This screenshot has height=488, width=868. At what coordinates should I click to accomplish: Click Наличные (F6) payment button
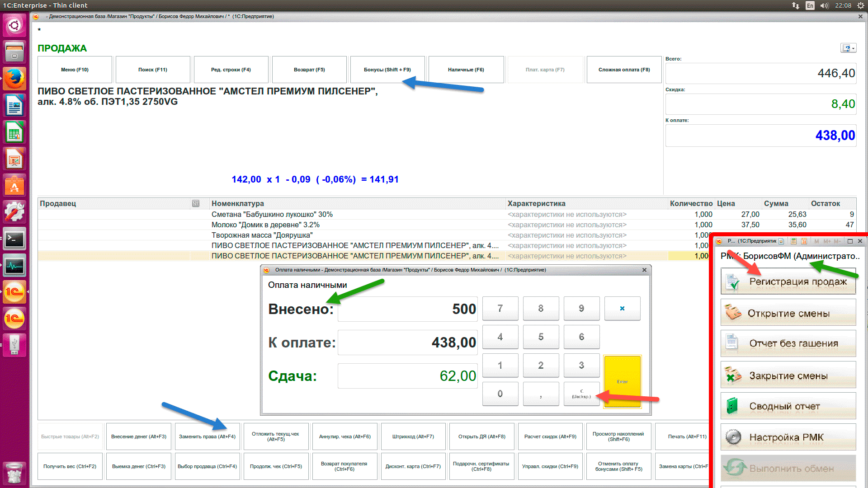pyautogui.click(x=466, y=70)
